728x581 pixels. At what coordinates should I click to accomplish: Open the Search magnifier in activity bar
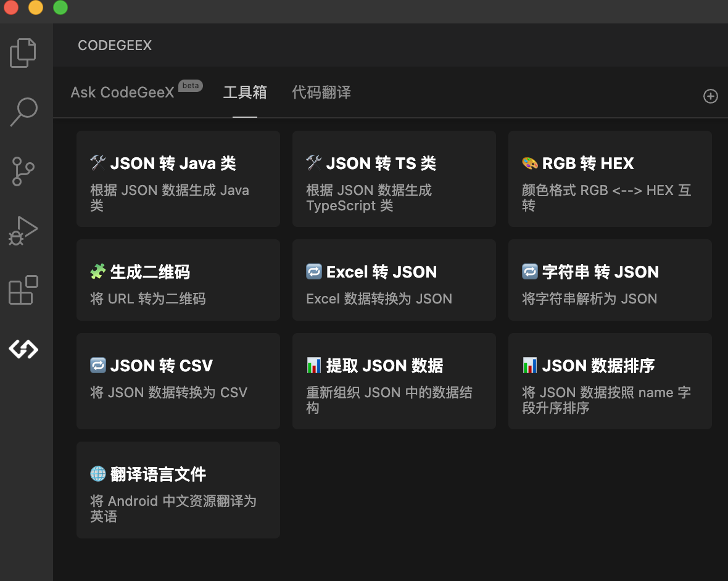(23, 112)
